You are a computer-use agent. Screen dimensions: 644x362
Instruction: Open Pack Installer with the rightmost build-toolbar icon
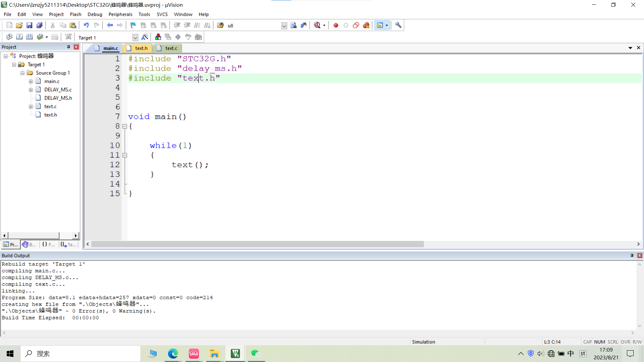pyautogui.click(x=198, y=37)
